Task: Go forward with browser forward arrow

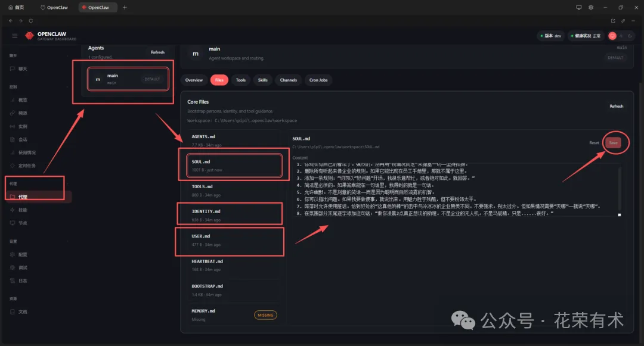Action: click(20, 20)
